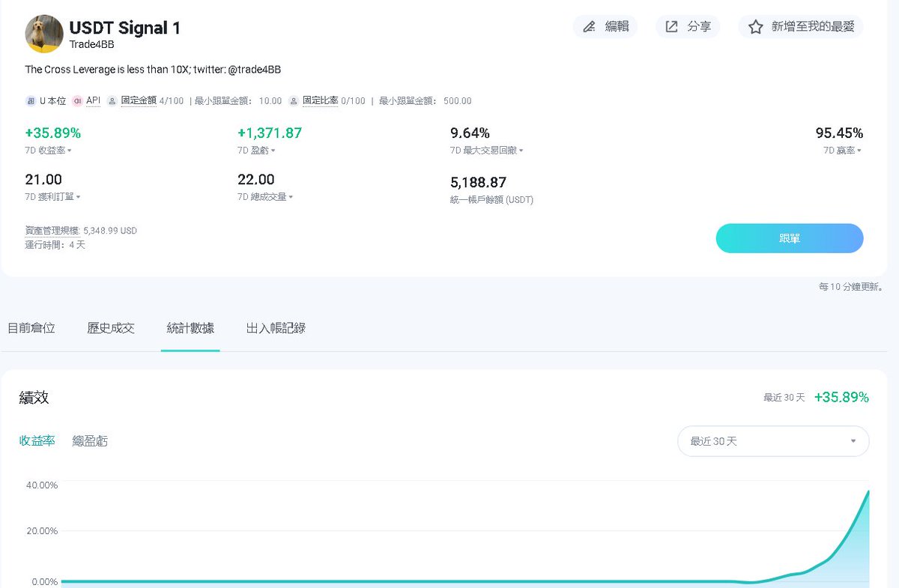Open the 編輯 edit button
This screenshot has height=588, width=899.
coord(605,26)
